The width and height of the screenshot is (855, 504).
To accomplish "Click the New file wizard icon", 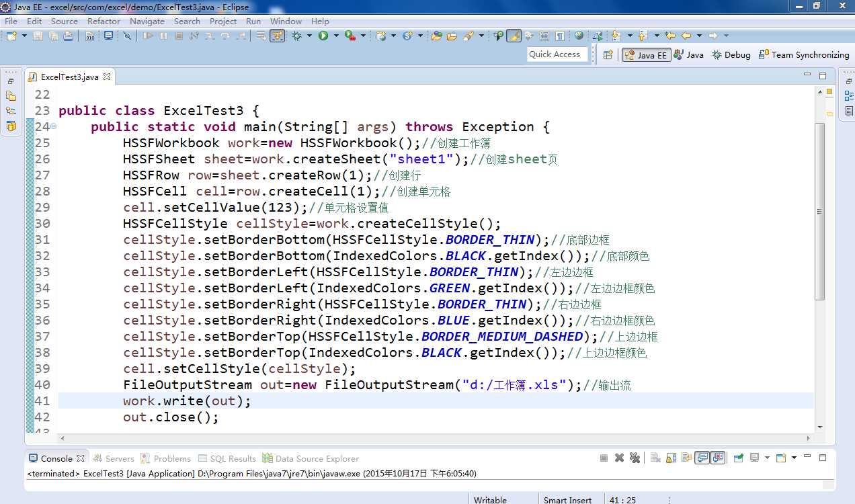I will (11, 36).
